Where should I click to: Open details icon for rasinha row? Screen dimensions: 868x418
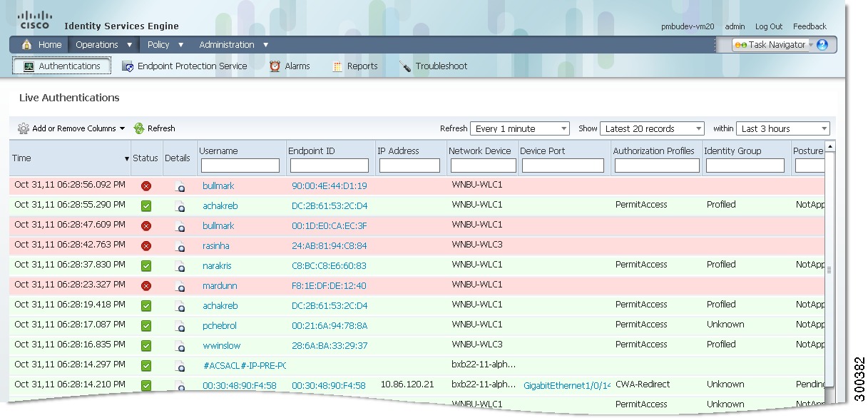180,246
